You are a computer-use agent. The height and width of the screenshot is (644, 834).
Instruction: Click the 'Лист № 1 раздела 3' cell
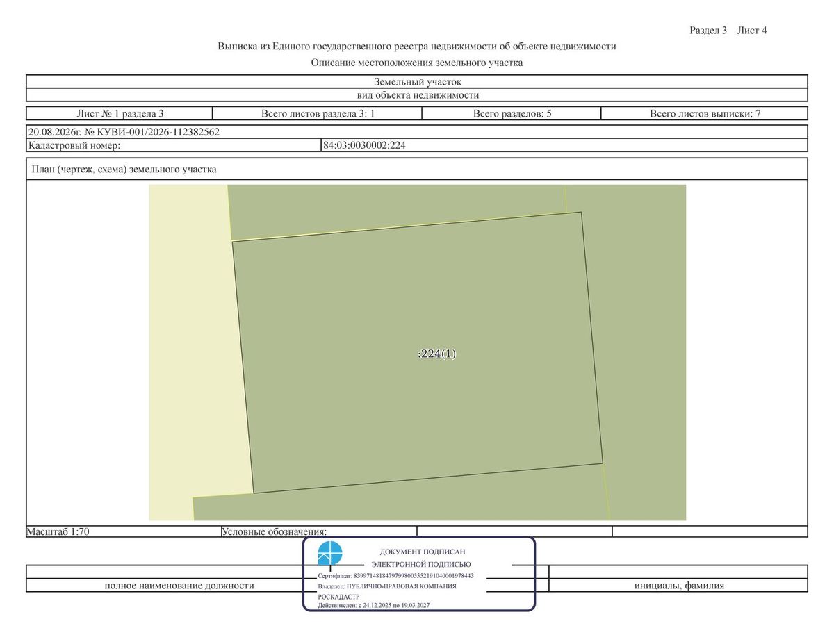pyautogui.click(x=120, y=113)
